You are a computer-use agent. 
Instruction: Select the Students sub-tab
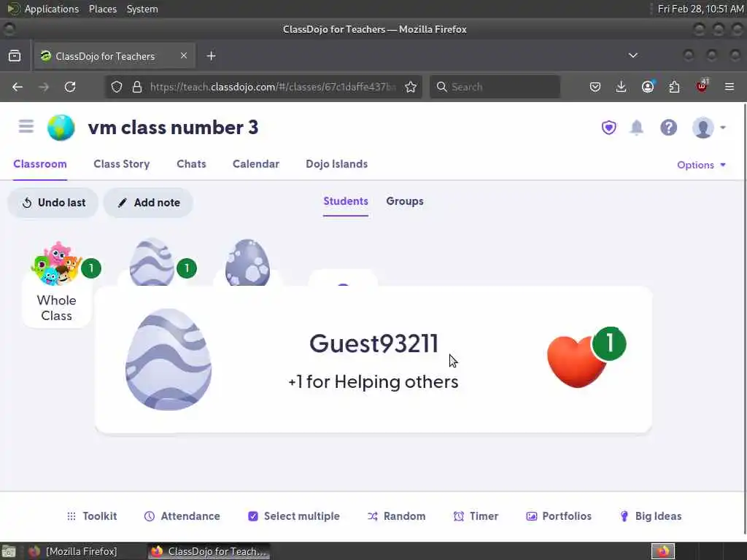[345, 201]
